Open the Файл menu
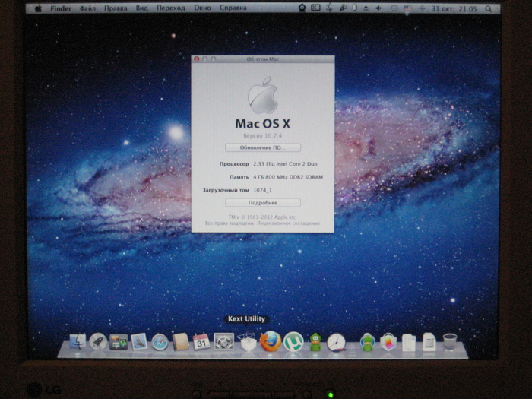The height and width of the screenshot is (399, 532). [x=88, y=8]
